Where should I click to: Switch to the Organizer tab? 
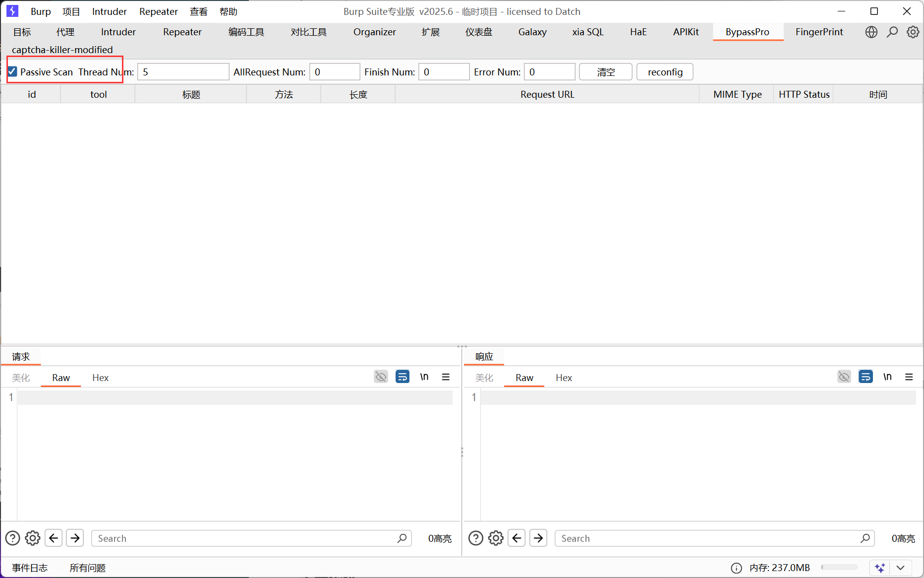(375, 32)
